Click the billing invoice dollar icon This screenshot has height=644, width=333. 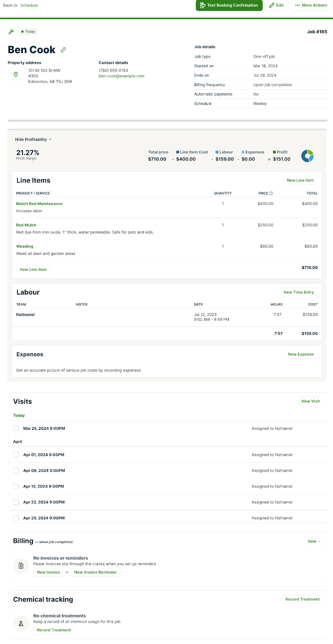[x=21, y=566]
